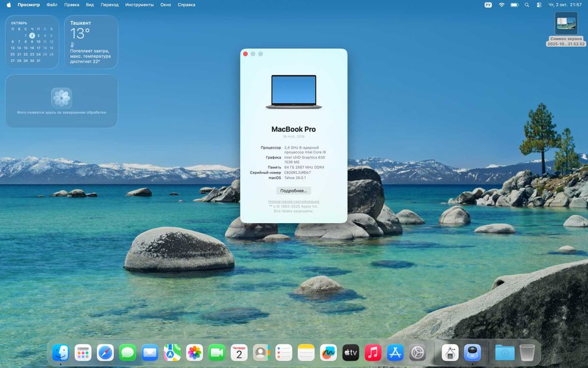
Task: Open the Freeform app icon
Action: click(x=329, y=353)
